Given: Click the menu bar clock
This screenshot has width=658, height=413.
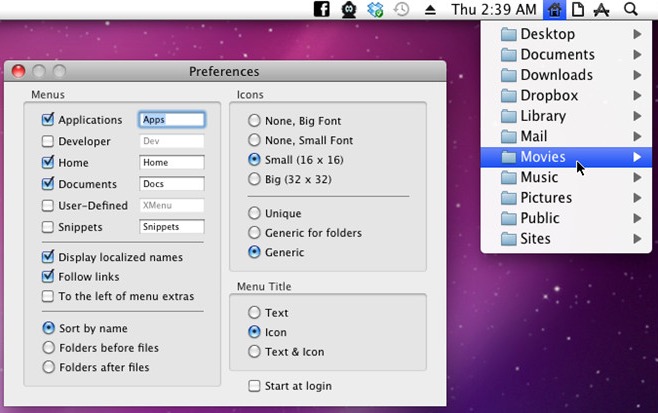Looking at the screenshot, I should click(494, 9).
